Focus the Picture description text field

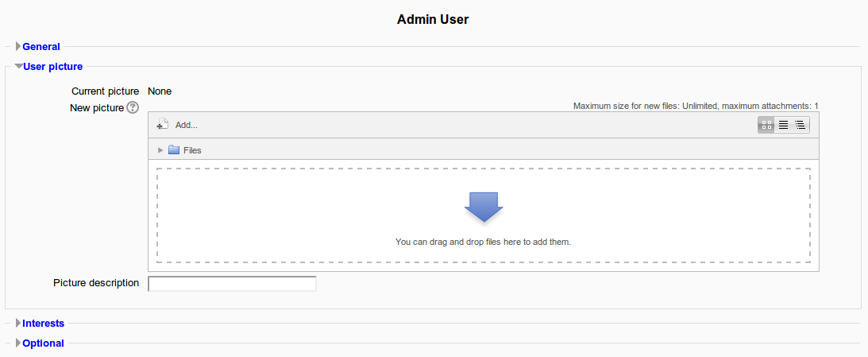232,284
